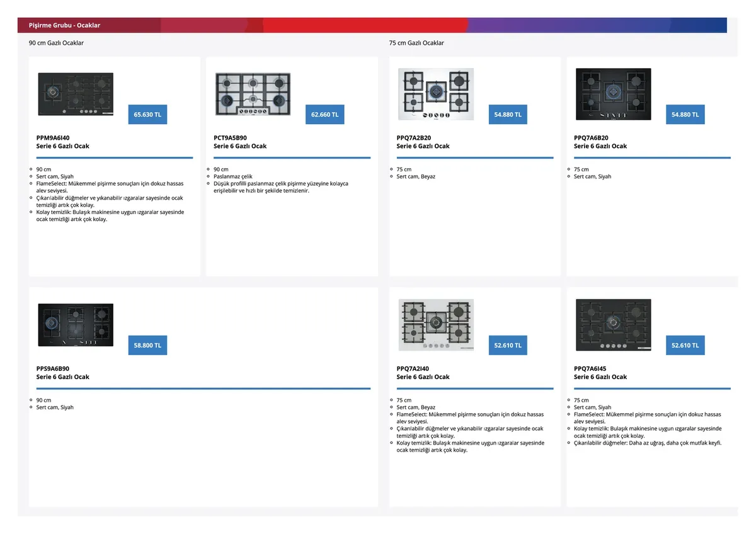
Task: Click the PPQ7A6B20 black cooktop image
Action: pos(613,94)
